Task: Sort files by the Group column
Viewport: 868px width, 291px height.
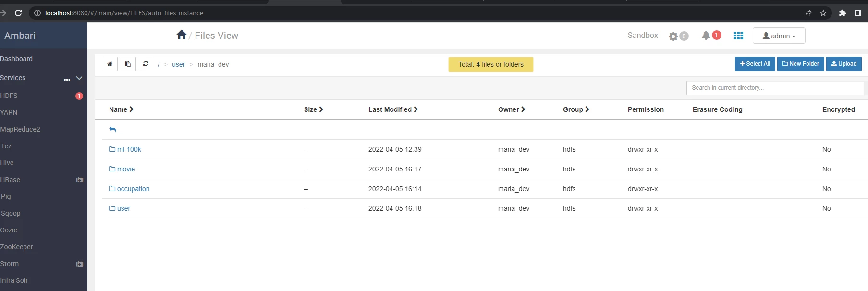Action: pos(576,109)
